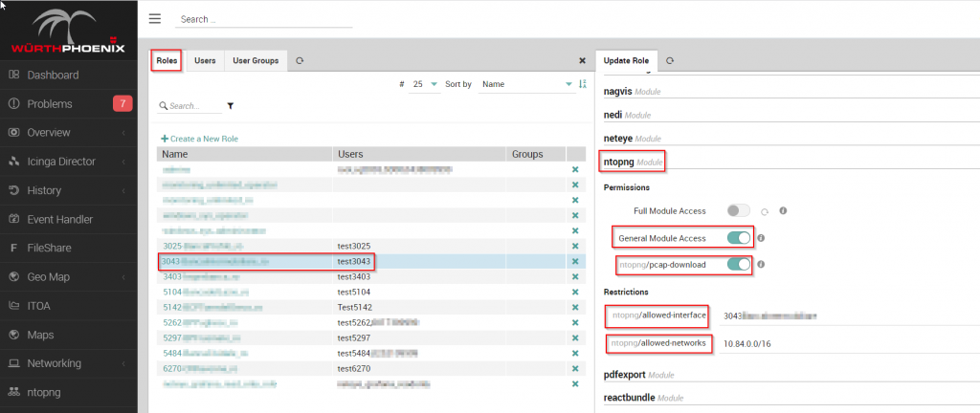Disable the General Module Access toggle
Image resolution: width=980 pixels, height=413 pixels.
[x=738, y=238]
